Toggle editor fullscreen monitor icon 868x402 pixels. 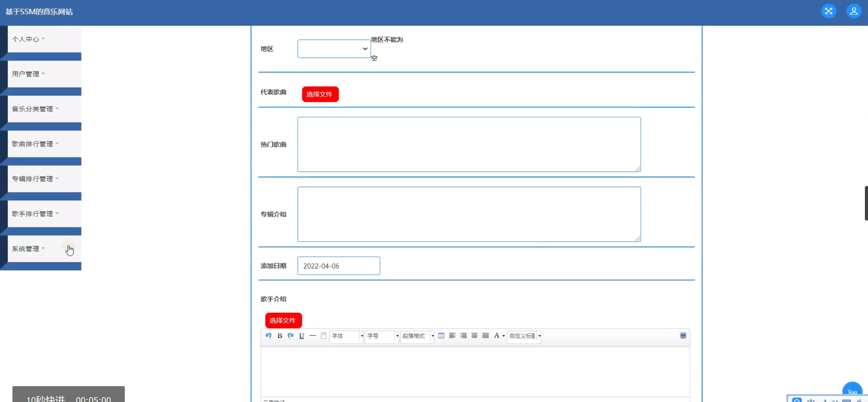(x=683, y=335)
